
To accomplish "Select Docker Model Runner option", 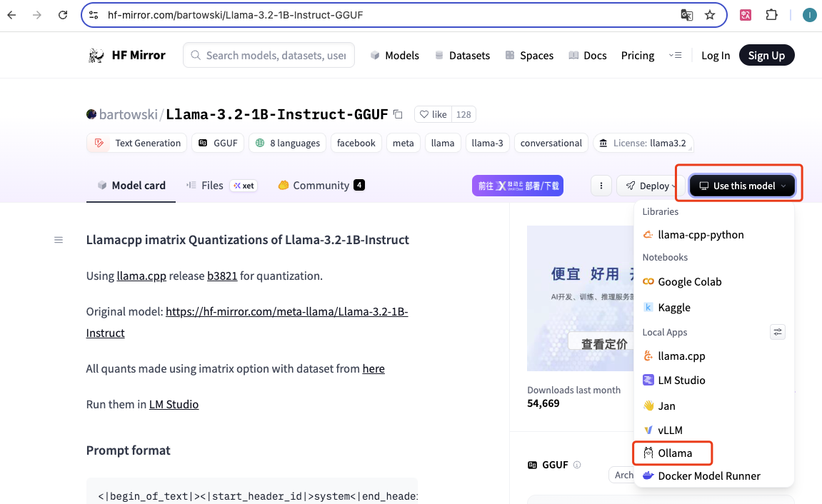I will click(x=701, y=475).
